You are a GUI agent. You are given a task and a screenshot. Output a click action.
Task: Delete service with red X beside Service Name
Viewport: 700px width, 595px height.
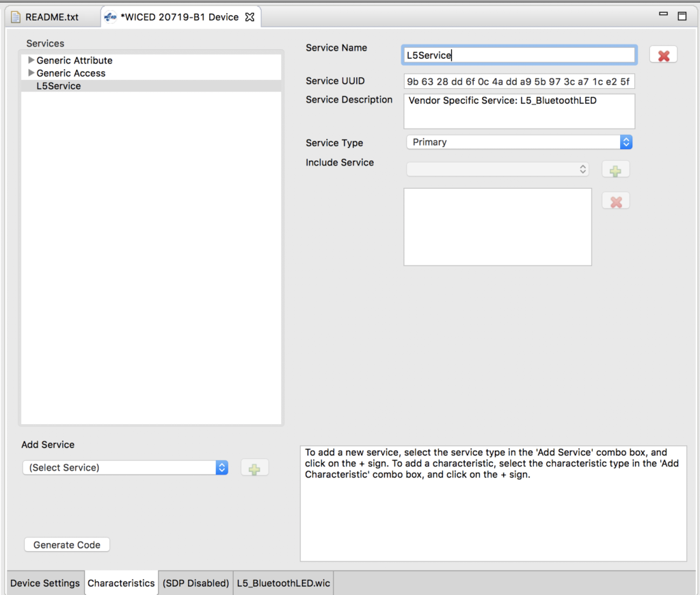[x=663, y=55]
